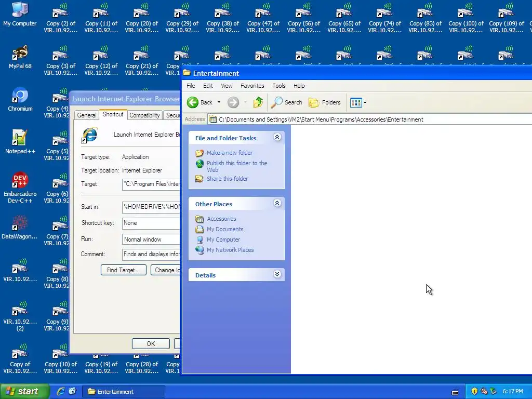Click in the Explorer address bar
The image size is (532, 399).
pyautogui.click(x=370, y=119)
